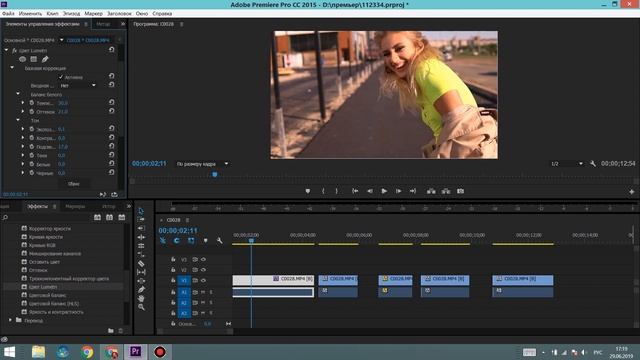
Task: Collapse the Tone group
Action: (x=18, y=120)
